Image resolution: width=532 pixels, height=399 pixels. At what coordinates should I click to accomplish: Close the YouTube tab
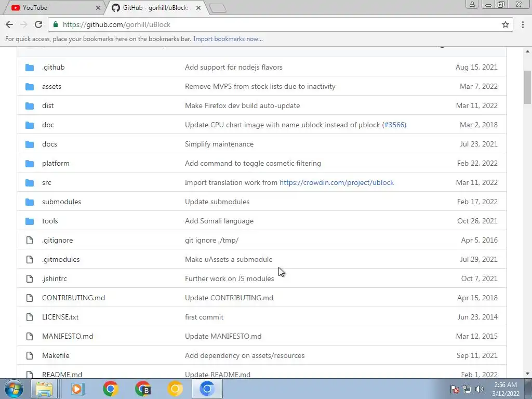coord(98,8)
